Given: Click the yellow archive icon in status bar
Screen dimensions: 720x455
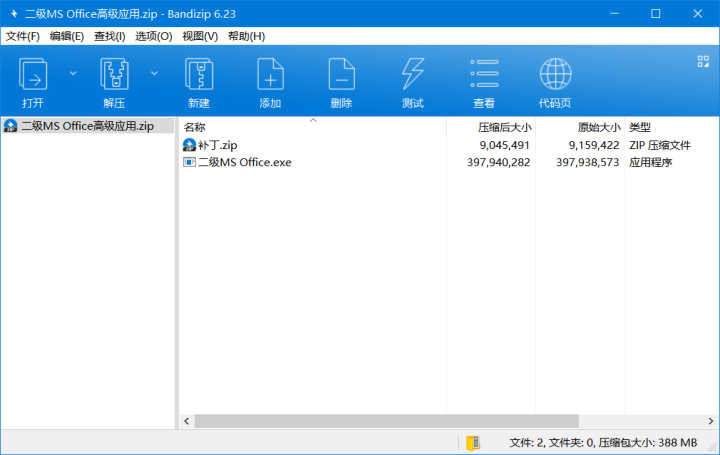Looking at the screenshot, I should 473,442.
